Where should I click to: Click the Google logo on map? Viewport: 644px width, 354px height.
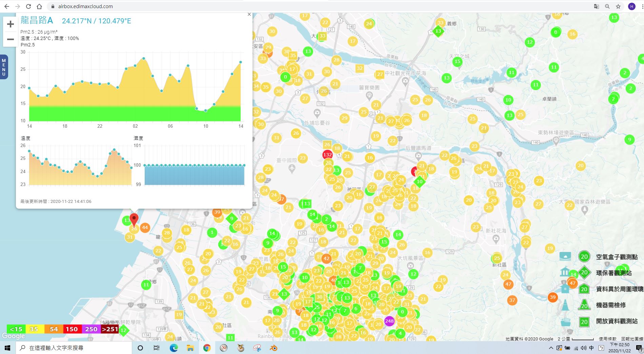pos(14,336)
